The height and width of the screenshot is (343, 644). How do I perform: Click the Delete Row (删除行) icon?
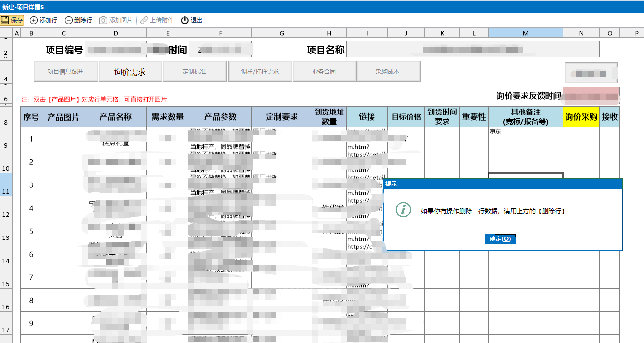(69, 20)
